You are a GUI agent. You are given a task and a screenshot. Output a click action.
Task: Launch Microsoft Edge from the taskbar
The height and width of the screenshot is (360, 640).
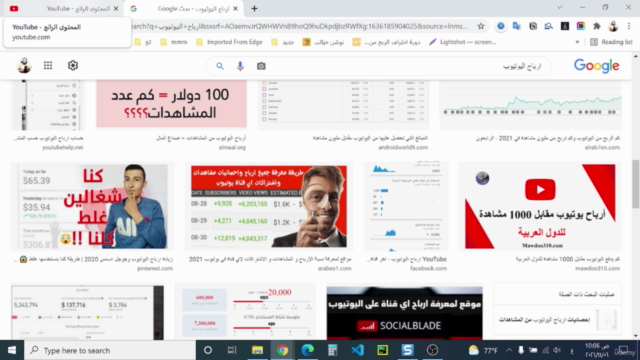click(x=307, y=350)
